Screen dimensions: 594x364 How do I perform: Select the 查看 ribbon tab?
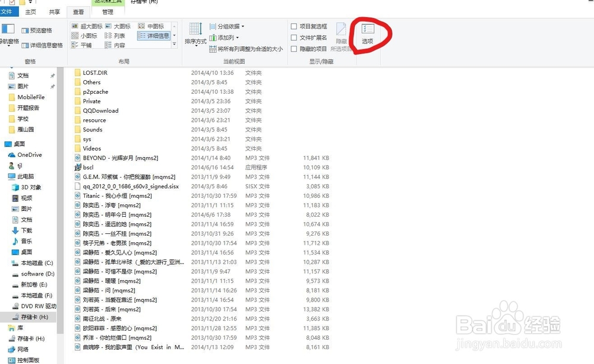(x=78, y=12)
